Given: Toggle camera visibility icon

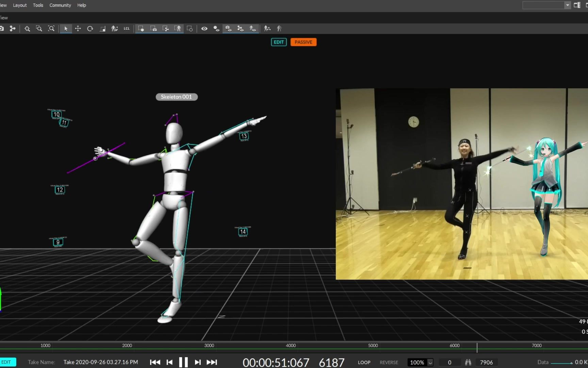Looking at the screenshot, I should pyautogui.click(x=228, y=29).
